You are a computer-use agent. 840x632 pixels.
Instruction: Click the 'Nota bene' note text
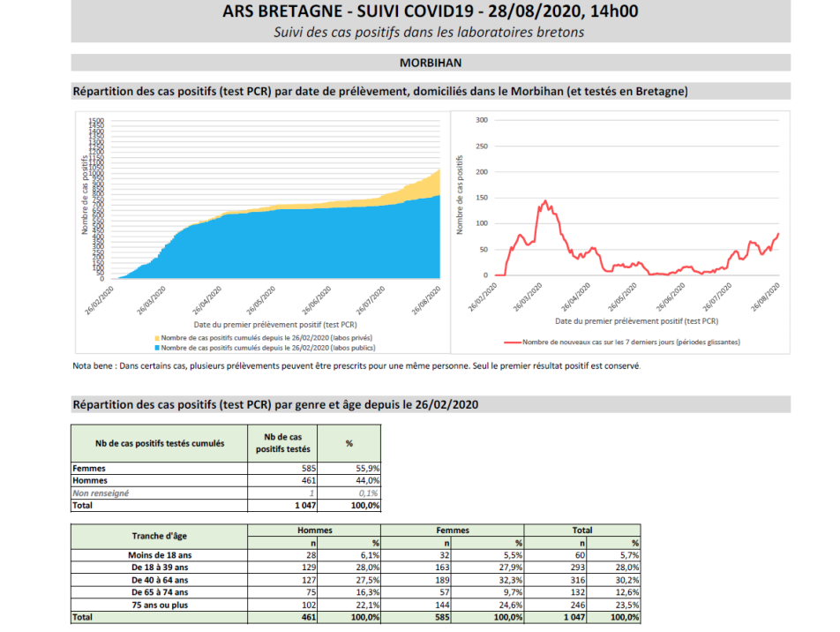click(x=356, y=366)
